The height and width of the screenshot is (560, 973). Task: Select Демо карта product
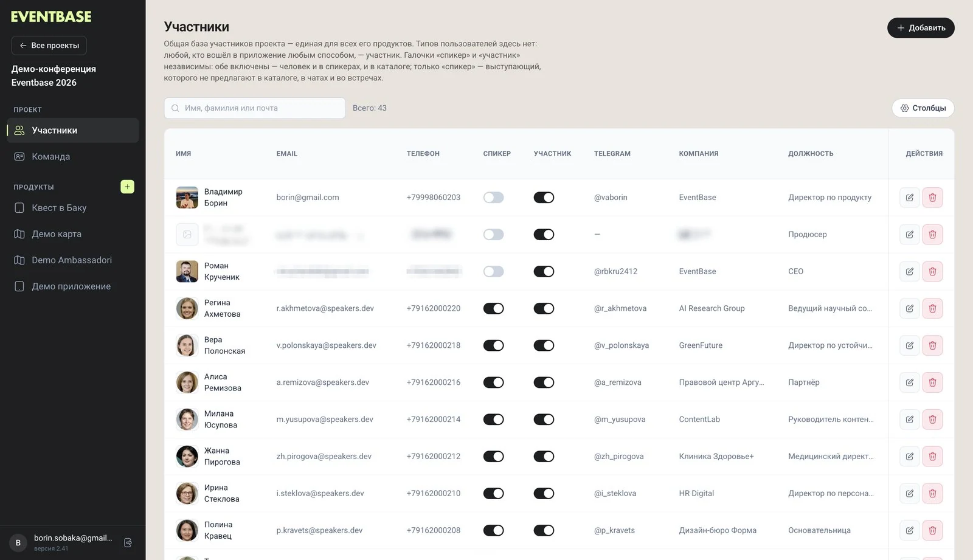click(x=73, y=234)
